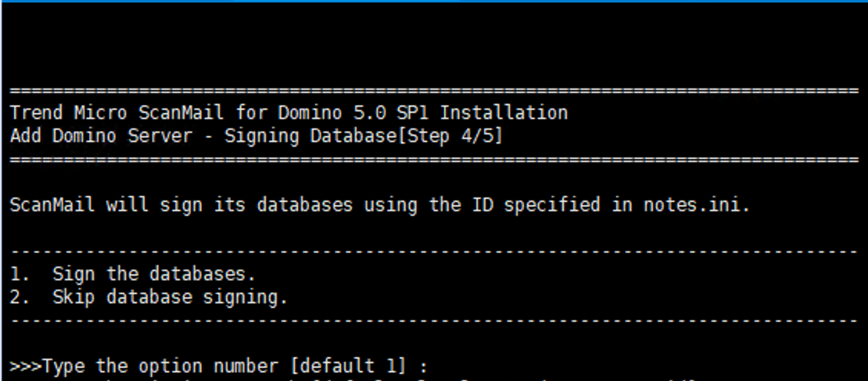868x381 pixels.
Task: Click the top double-line separator
Action: click(434, 91)
